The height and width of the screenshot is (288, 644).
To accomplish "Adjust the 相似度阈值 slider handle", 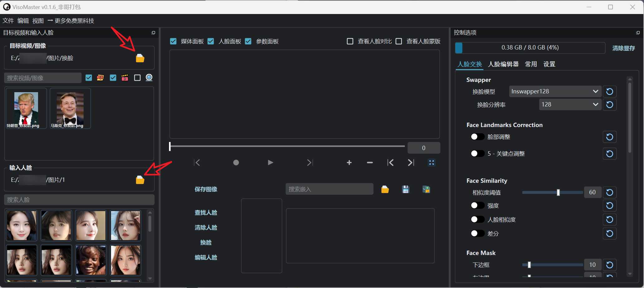I will point(558,192).
